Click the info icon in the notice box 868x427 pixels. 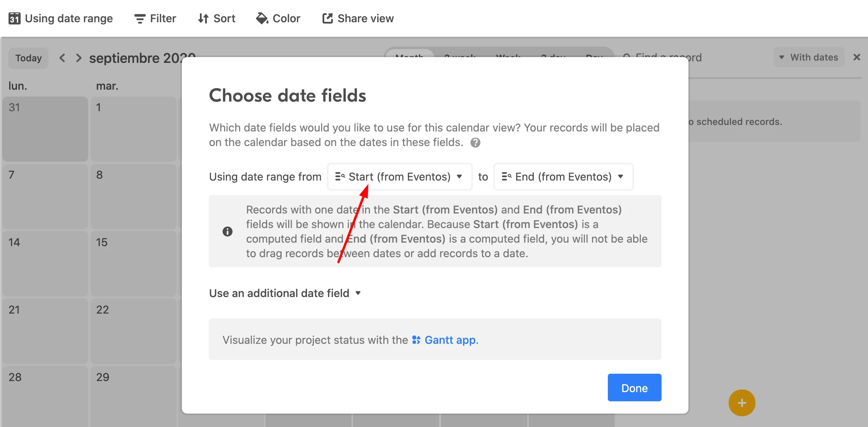coord(228,232)
